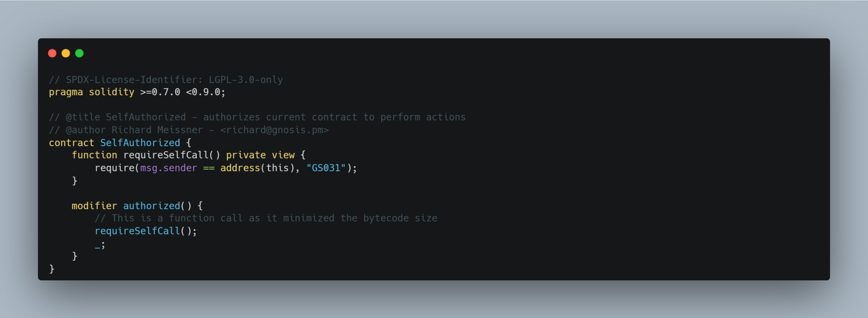
Task: Click the contract keyword
Action: [71, 143]
